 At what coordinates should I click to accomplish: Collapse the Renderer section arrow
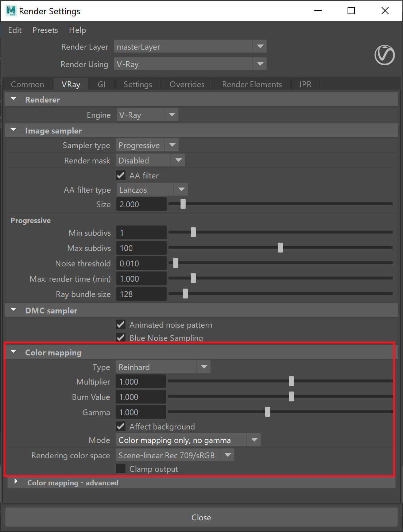[x=14, y=99]
